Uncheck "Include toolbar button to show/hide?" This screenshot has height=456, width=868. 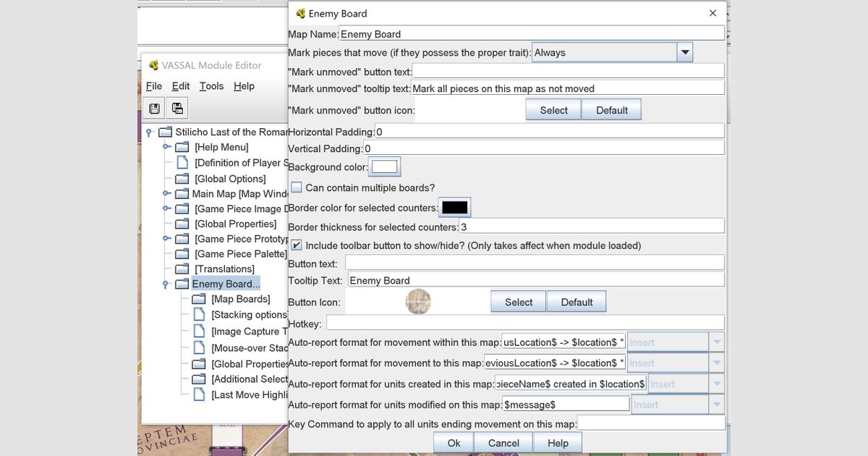pyautogui.click(x=296, y=245)
